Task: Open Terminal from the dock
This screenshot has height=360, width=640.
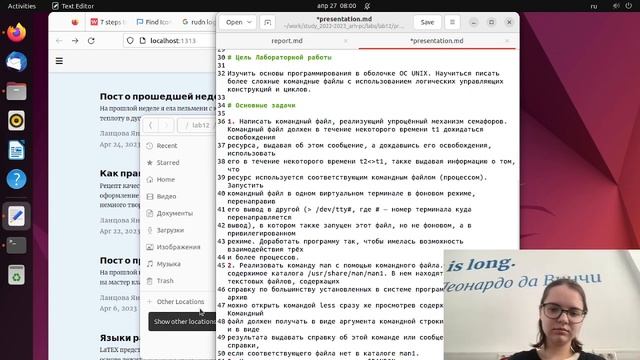Action: click(16, 245)
